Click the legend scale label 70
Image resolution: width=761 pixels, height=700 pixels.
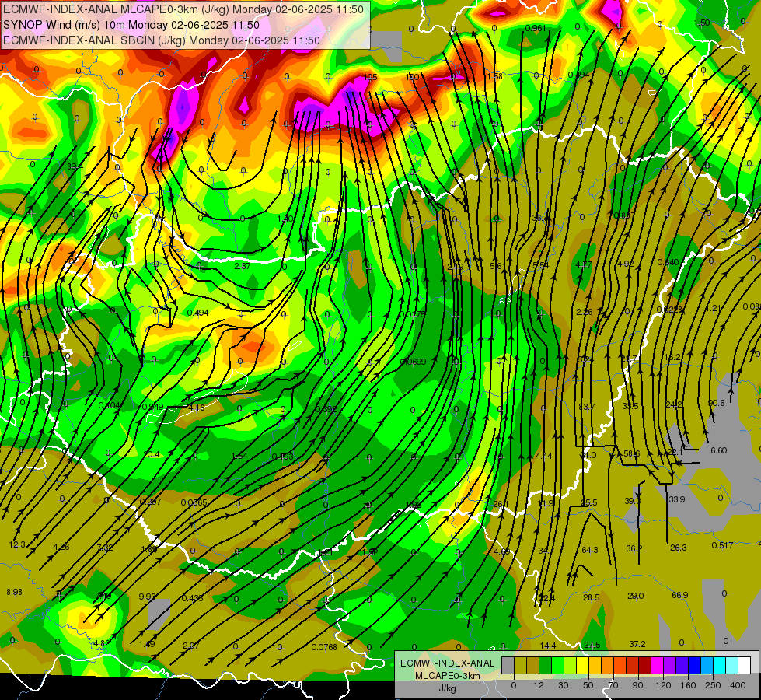tap(613, 685)
